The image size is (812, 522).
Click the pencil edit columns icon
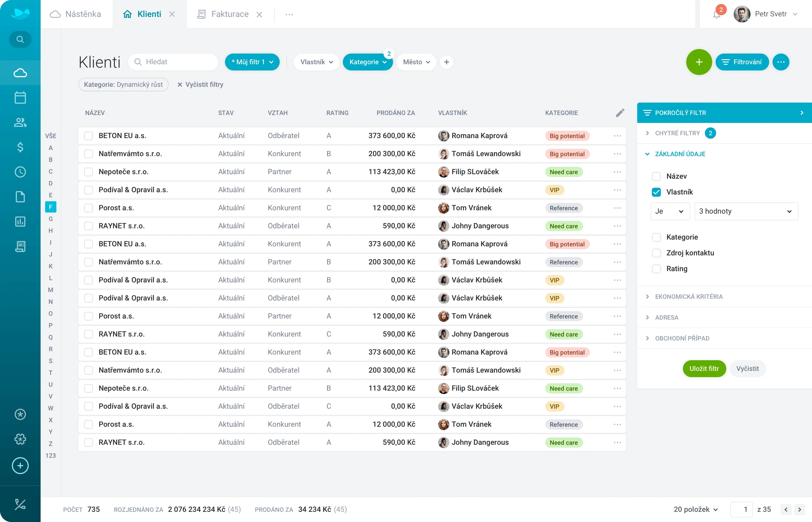coord(620,113)
